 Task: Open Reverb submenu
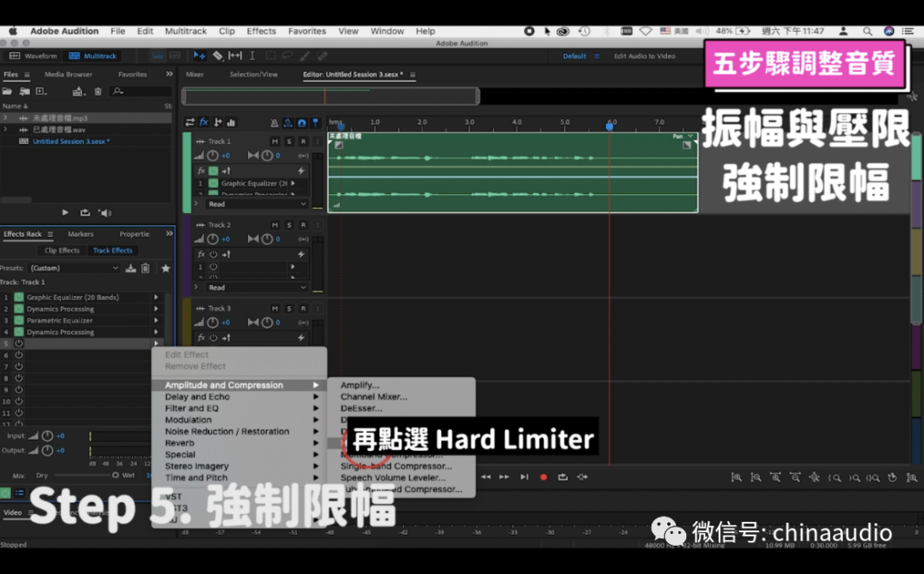240,443
